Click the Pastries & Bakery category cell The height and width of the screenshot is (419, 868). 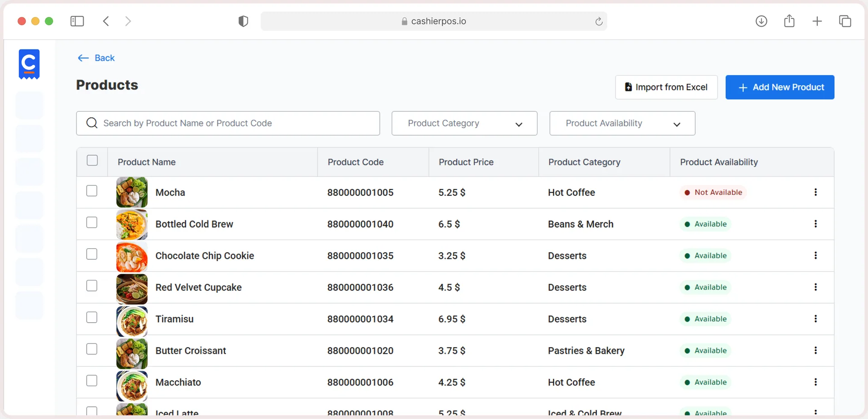(x=586, y=351)
